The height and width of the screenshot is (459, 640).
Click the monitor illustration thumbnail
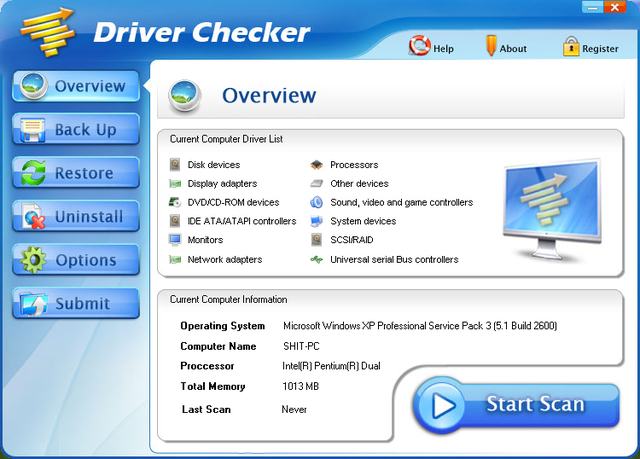(x=552, y=209)
